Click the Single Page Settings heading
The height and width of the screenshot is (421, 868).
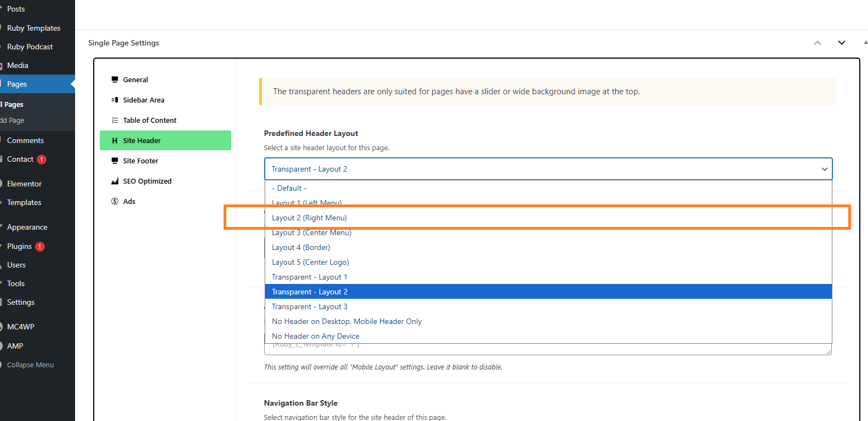pyautogui.click(x=123, y=43)
